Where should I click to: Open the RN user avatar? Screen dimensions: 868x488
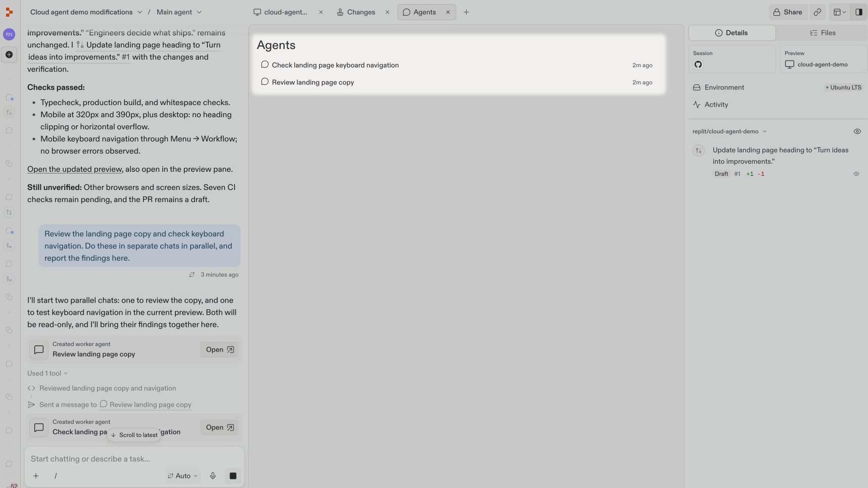pyautogui.click(x=9, y=34)
